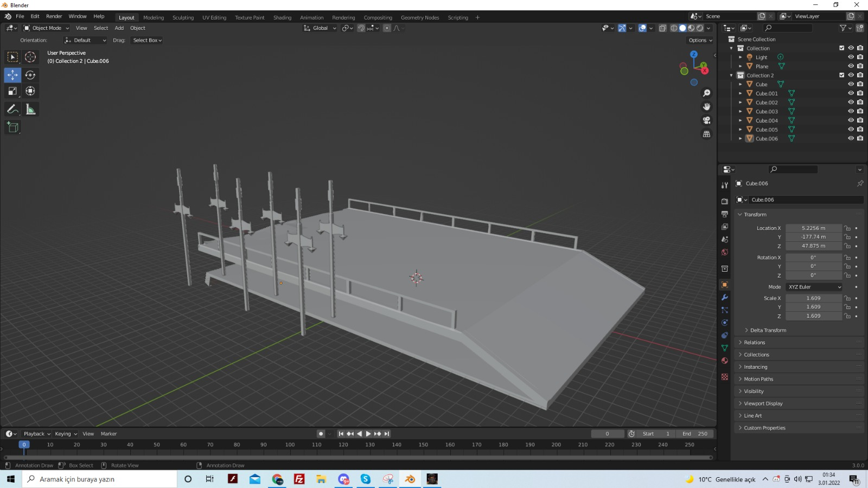Activate the Scale tool
Viewport: 868px width, 488px height.
12,91
